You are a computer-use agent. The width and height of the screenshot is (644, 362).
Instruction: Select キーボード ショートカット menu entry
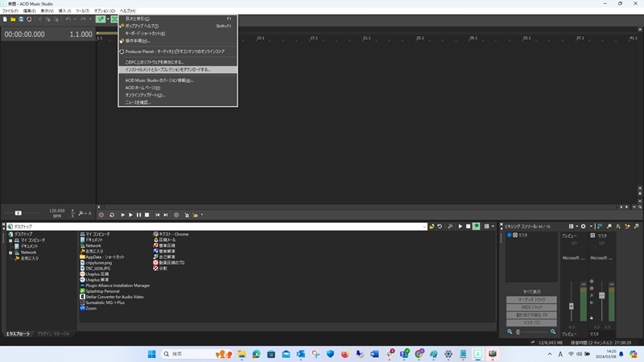pyautogui.click(x=178, y=34)
